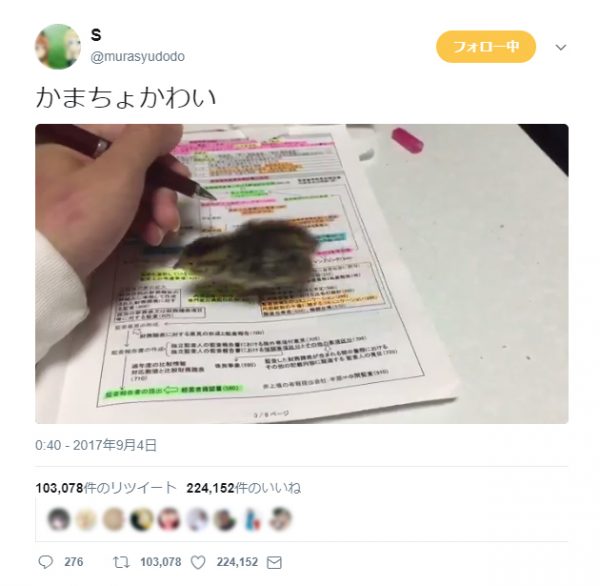This screenshot has height=586, width=600.
Task: Click the last liker avatar in the row
Action: 280,519
